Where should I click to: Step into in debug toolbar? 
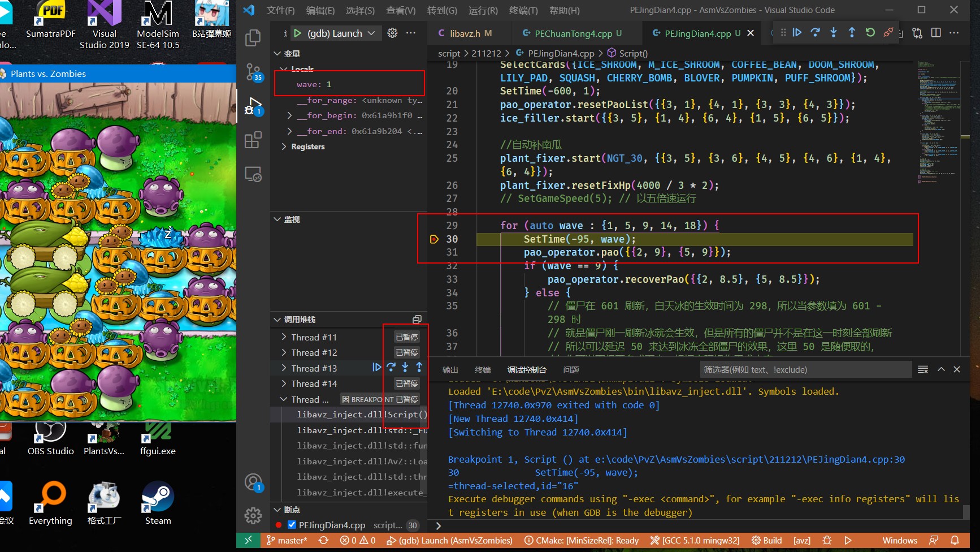coord(834,33)
